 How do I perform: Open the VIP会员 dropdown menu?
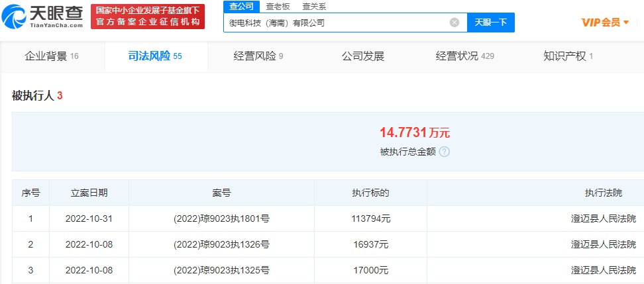605,23
